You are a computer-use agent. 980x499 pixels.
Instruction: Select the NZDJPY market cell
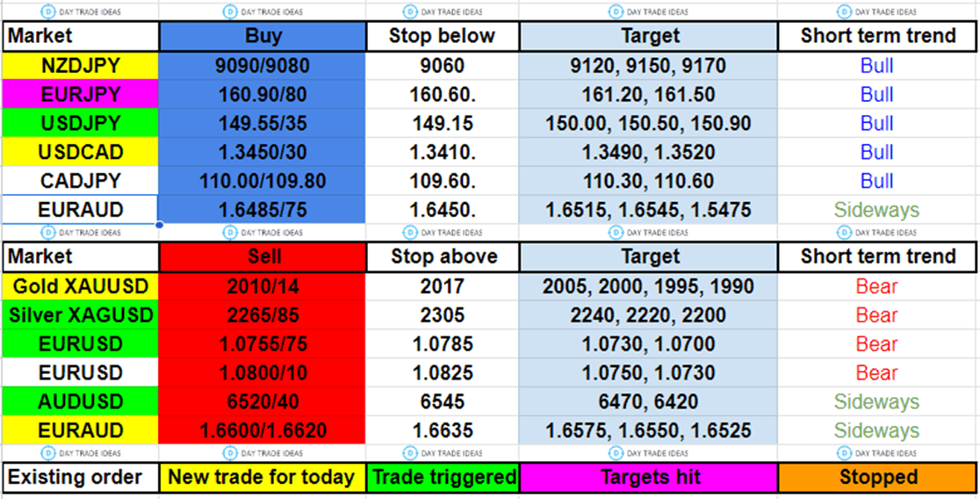pos(81,65)
